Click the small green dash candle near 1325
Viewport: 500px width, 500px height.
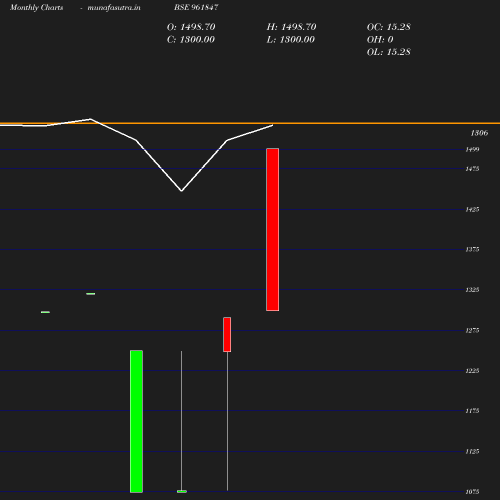pyautogui.click(x=91, y=294)
